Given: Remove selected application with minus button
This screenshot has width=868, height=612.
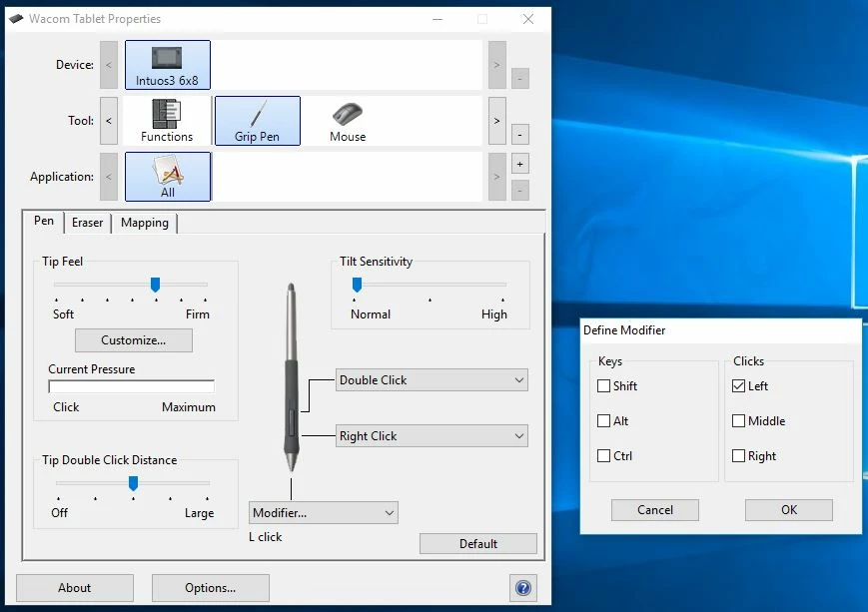Looking at the screenshot, I should (x=519, y=191).
